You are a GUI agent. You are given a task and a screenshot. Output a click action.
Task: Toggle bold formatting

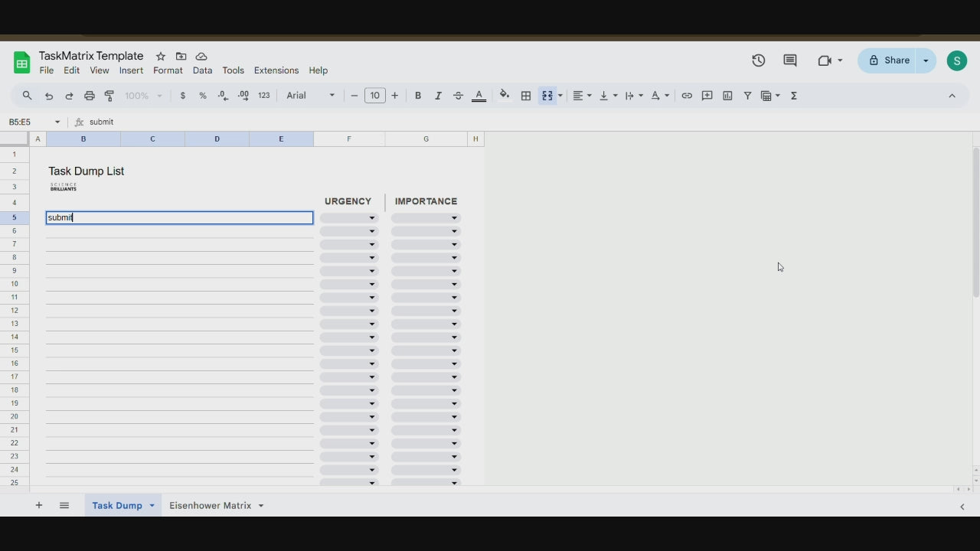click(418, 96)
